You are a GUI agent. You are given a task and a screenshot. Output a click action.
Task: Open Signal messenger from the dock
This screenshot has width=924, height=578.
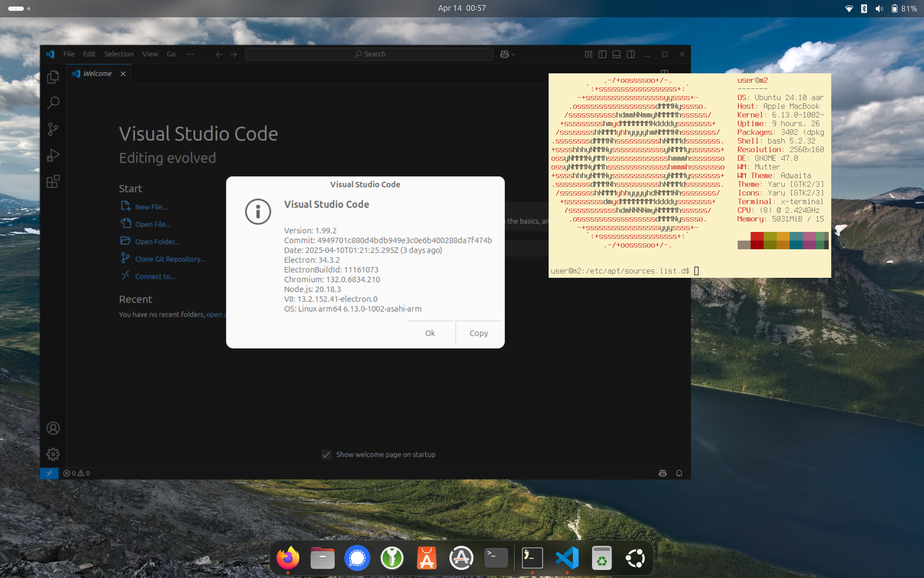(x=357, y=558)
